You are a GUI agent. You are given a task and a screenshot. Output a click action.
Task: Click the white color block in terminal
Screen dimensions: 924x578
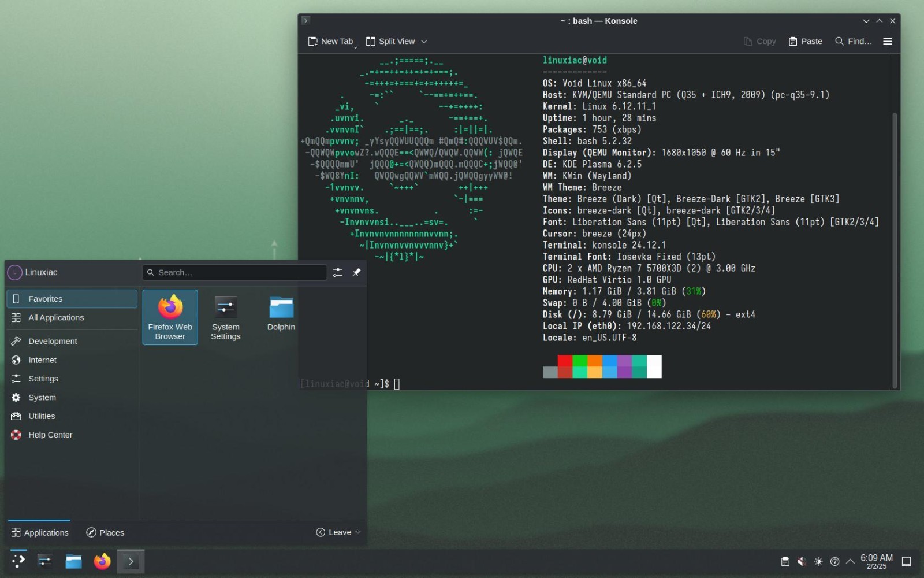point(654,366)
